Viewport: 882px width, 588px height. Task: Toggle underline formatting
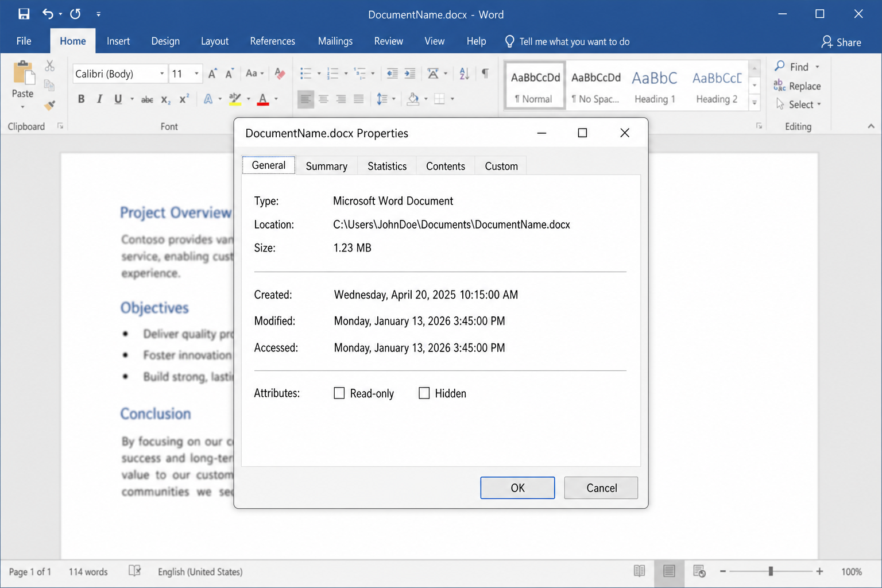point(118,99)
